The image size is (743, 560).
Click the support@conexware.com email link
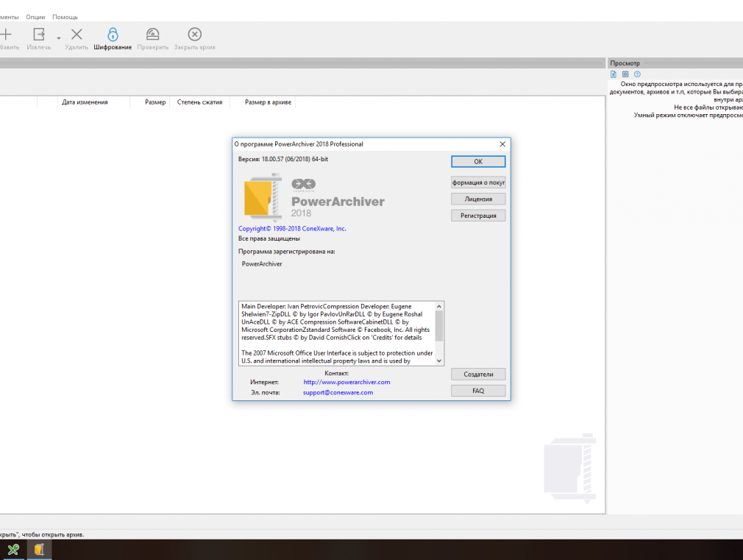coord(338,393)
